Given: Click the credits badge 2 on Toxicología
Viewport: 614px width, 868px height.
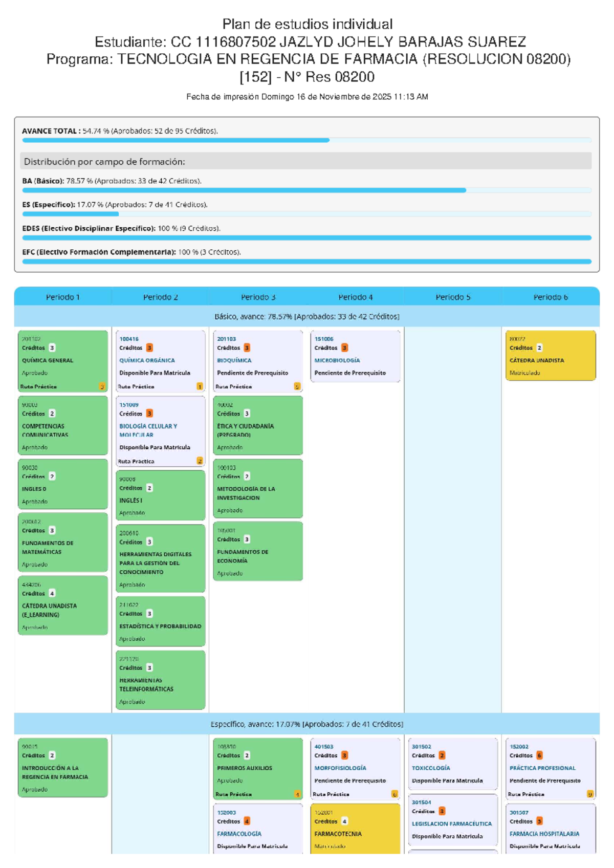Looking at the screenshot, I should [442, 755].
